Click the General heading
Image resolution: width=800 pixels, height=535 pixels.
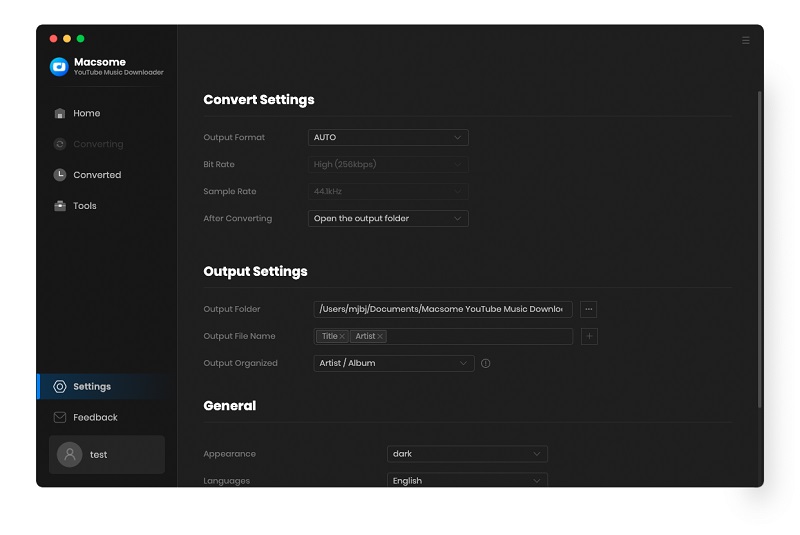[230, 405]
